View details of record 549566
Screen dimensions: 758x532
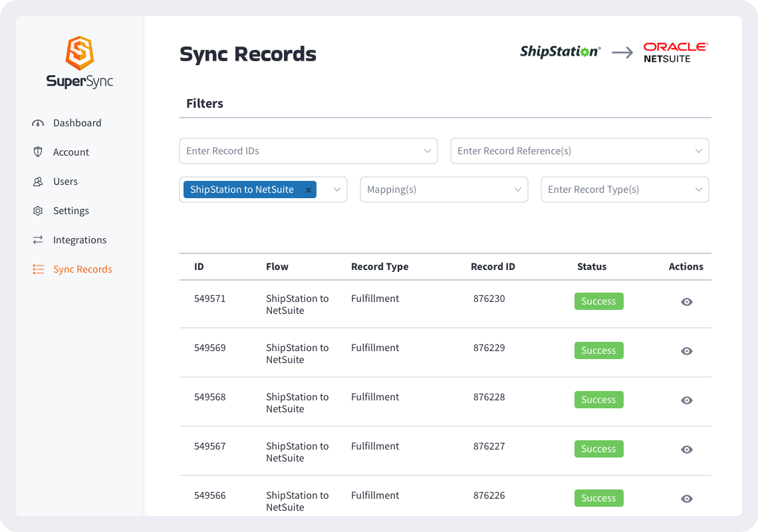686,499
